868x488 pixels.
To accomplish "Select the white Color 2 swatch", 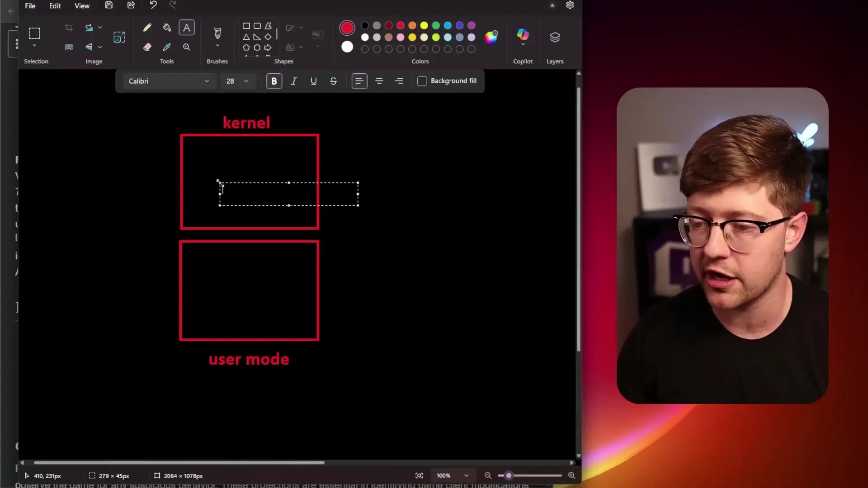I will tap(347, 47).
